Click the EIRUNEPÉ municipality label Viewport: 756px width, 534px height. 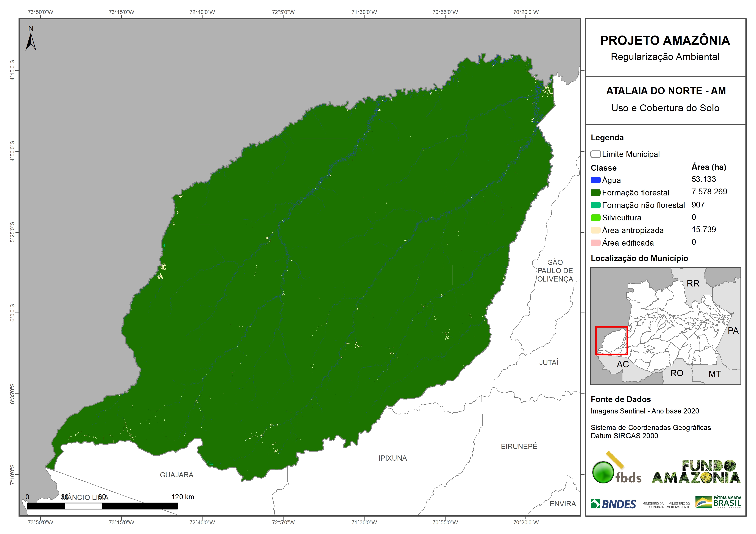click(519, 446)
